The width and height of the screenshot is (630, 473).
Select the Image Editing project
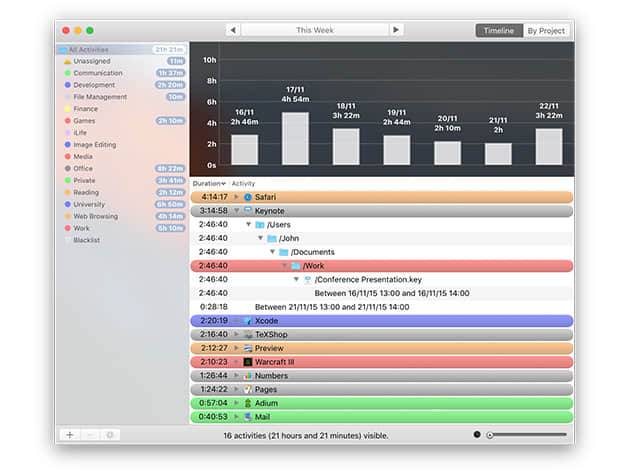coord(122,145)
